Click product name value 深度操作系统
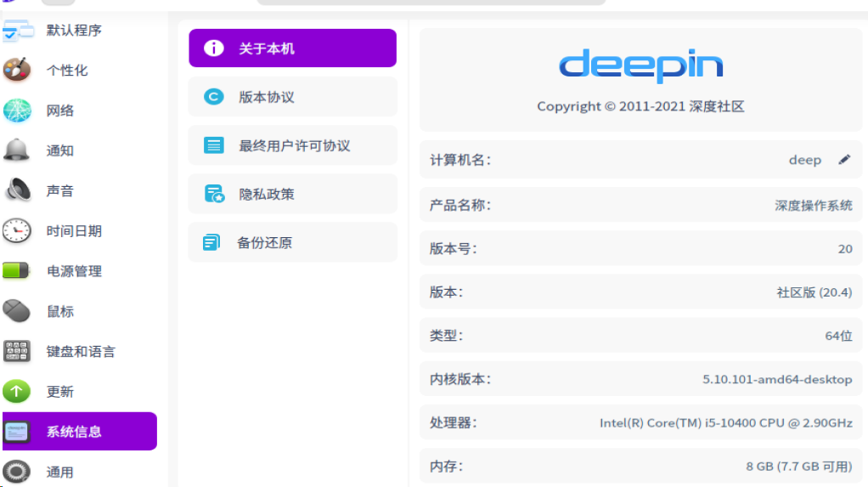The image size is (868, 487). point(813,206)
